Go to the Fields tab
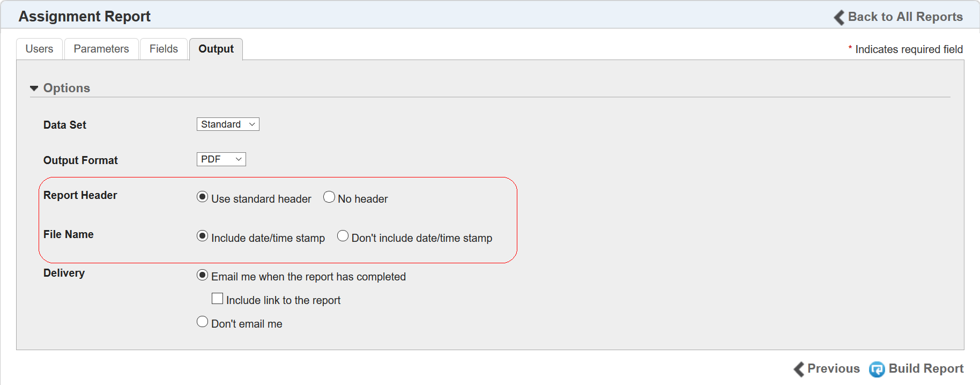Viewport: 980px width, 385px height. point(164,49)
